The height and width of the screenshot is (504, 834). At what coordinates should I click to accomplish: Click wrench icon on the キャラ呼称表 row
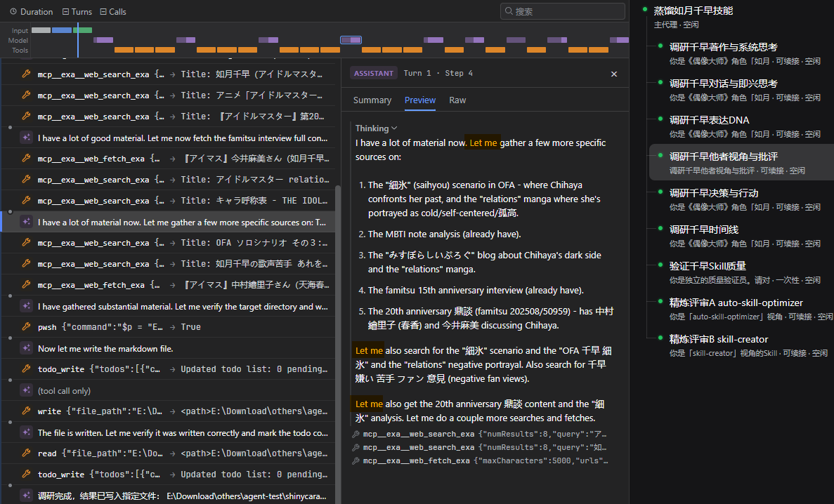[26, 201]
